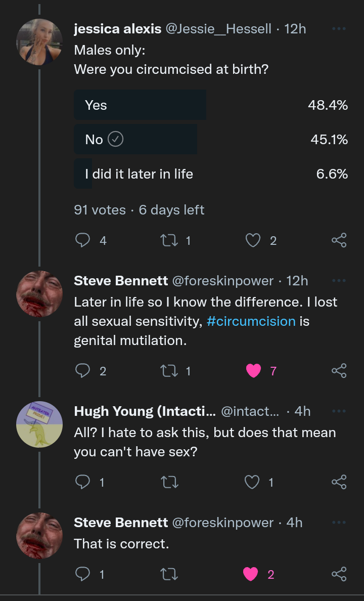The image size is (364, 601).
Task: Show who voted with '91 votes'
Action: click(100, 209)
